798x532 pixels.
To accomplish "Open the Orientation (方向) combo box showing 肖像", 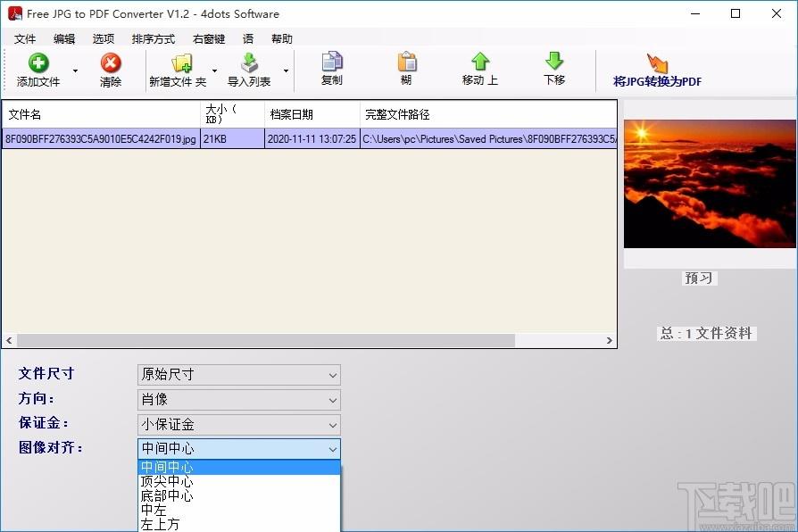I will (238, 400).
